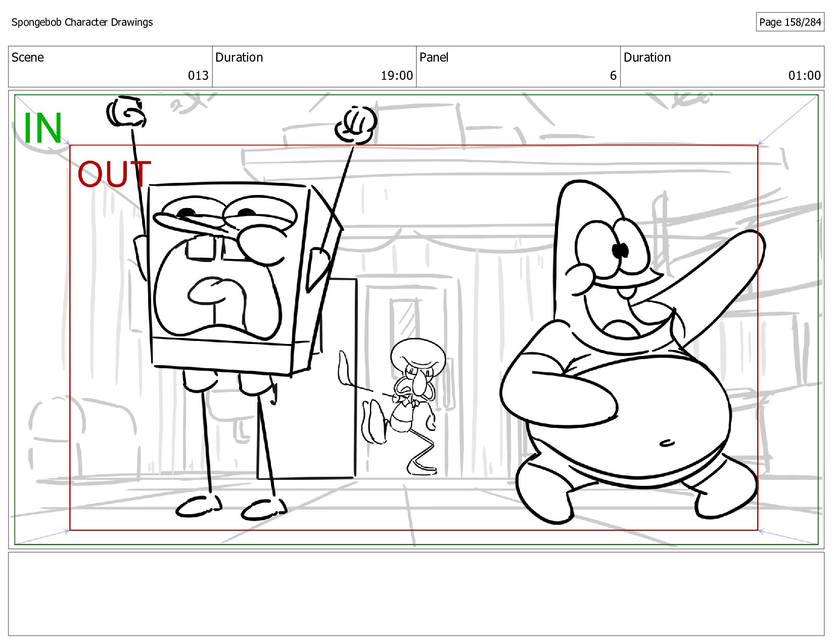Click the green 'IN' camera label

43,129
